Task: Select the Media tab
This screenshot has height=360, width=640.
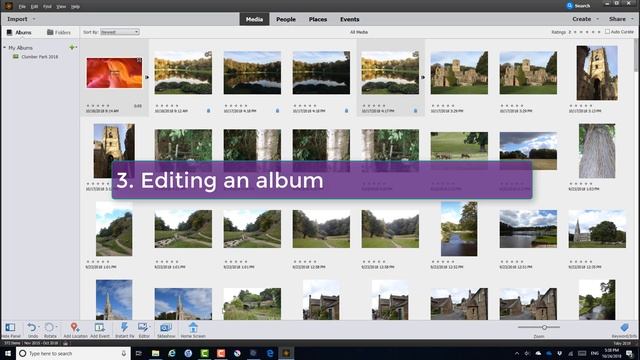Action: point(254,19)
